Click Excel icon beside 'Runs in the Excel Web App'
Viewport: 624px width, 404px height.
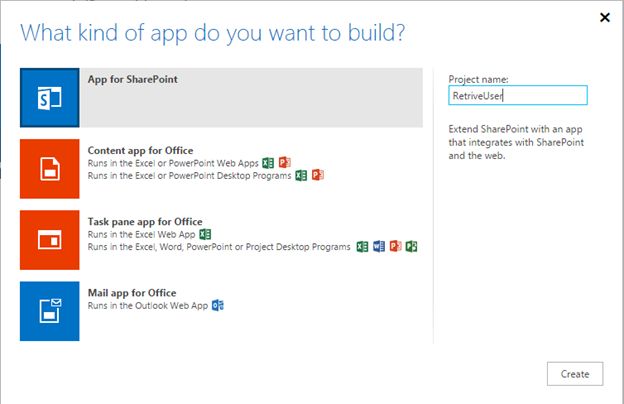[205, 234]
